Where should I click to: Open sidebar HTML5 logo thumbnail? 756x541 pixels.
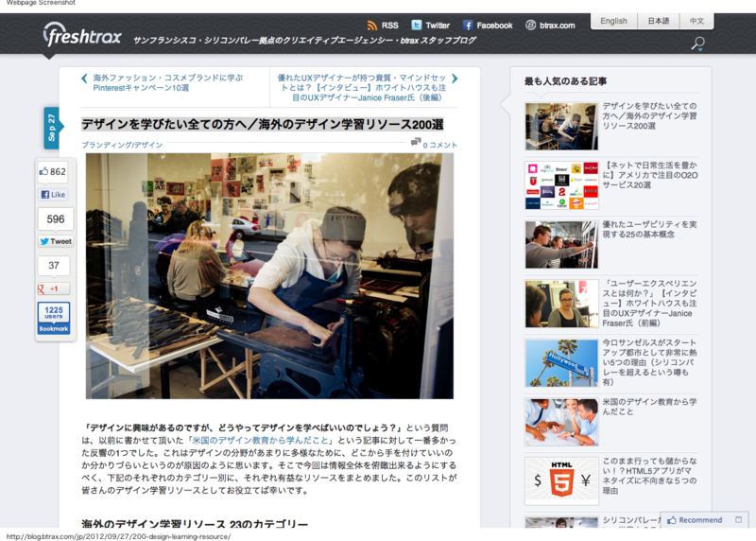tap(561, 481)
